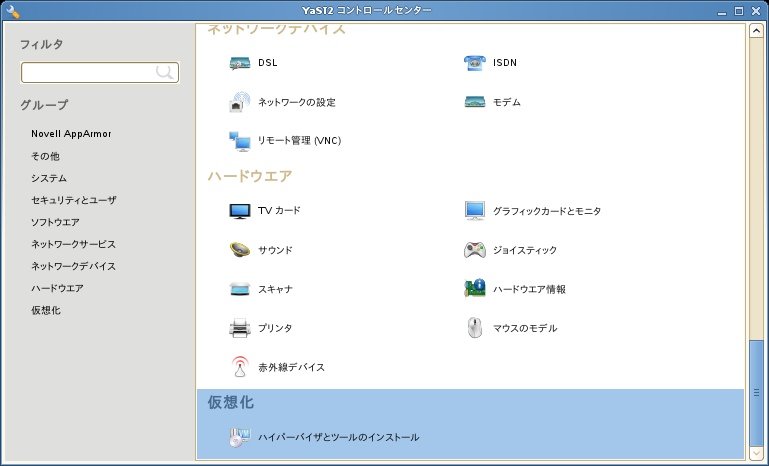Open the スキャナ scanner icon
The height and width of the screenshot is (466, 769).
pyautogui.click(x=240, y=289)
